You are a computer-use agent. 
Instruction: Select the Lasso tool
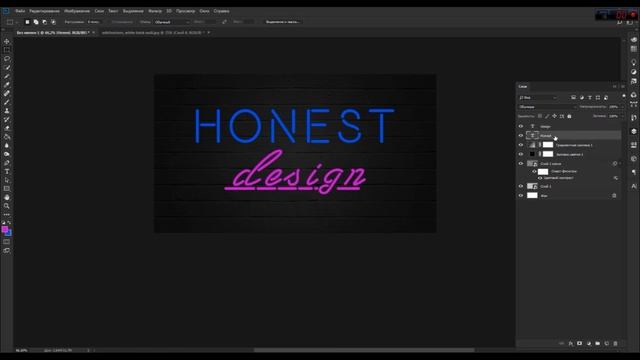(x=7, y=59)
